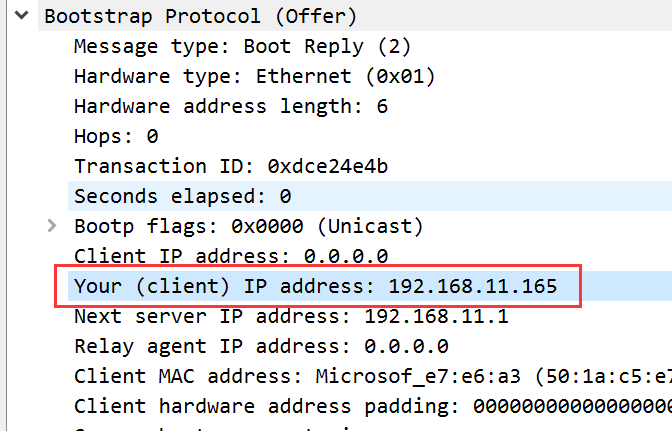Click the Hops: 0 line
The image size is (672, 431).
pyautogui.click(x=116, y=136)
